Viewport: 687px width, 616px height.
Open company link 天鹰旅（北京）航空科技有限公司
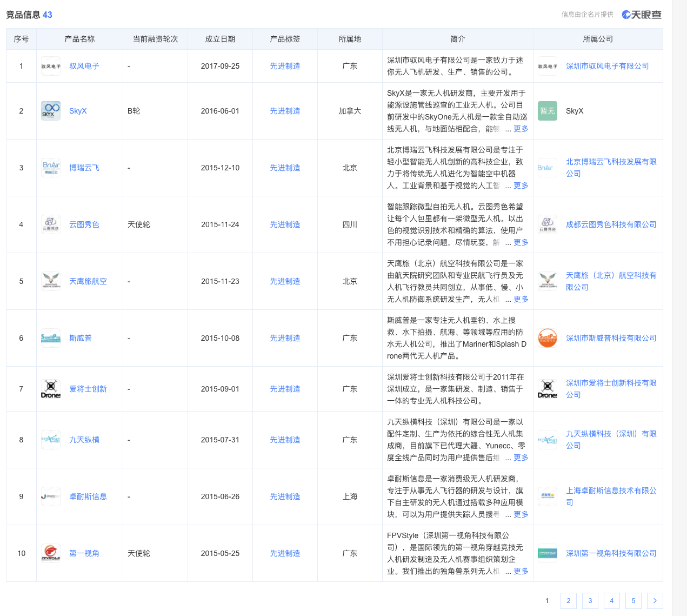point(611,281)
